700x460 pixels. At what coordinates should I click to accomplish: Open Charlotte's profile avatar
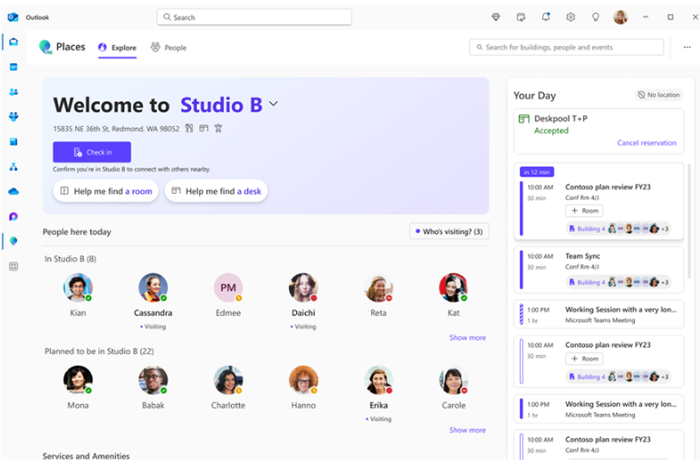point(228,380)
